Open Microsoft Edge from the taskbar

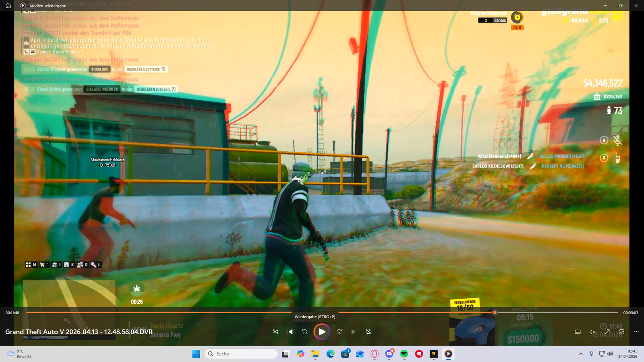[330, 354]
